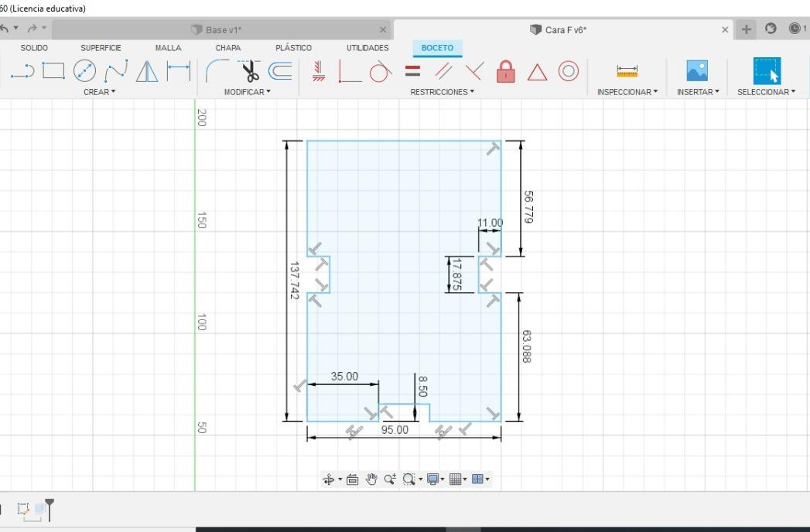The width and height of the screenshot is (810, 532).
Task: Apply the Lock constraint padlock
Action: click(x=506, y=71)
